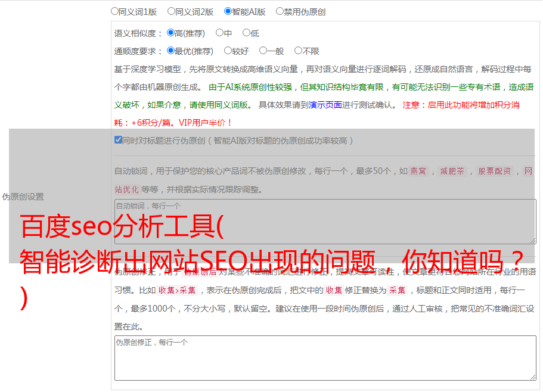Choose the 智能AI版 radio option

pyautogui.click(x=228, y=11)
